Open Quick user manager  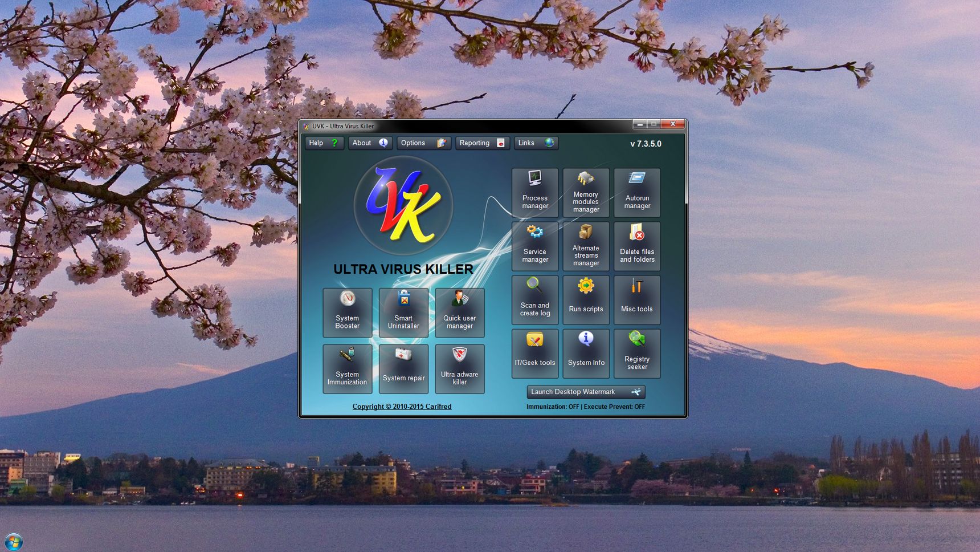(x=460, y=312)
